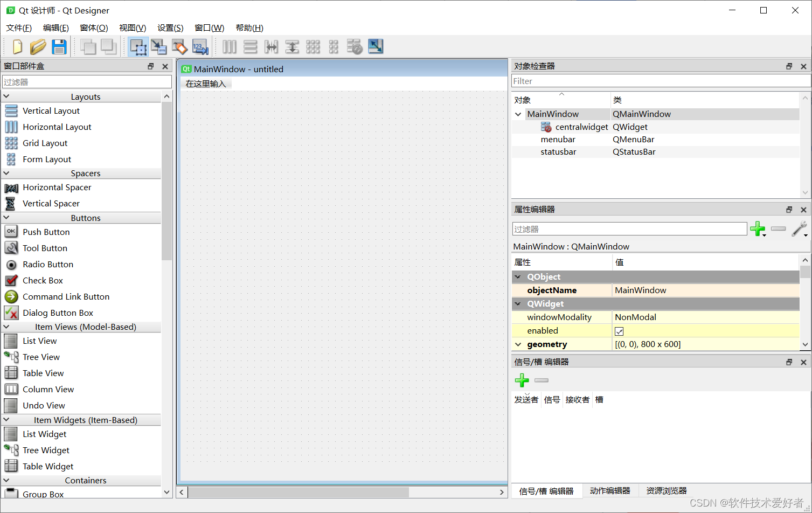The width and height of the screenshot is (812, 513).
Task: Open property editor wrench configure menu
Action: (800, 229)
